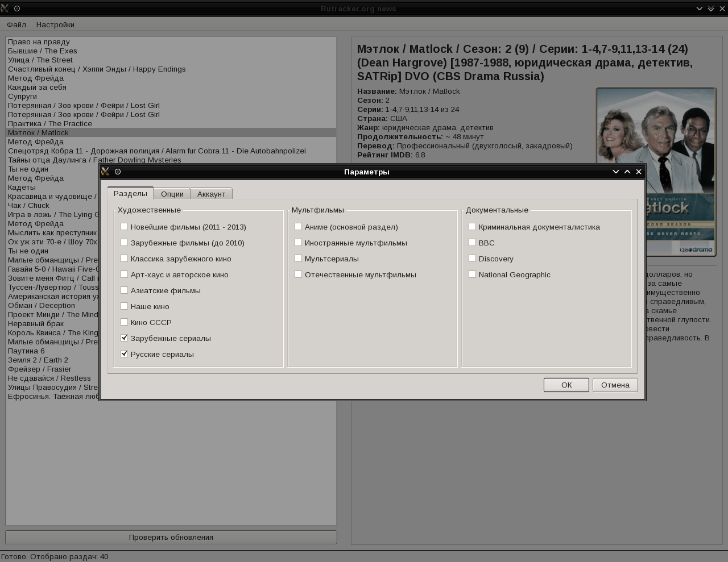Tick Аниме (основной раздел)
Screen dimensions: 728x562
click(298, 226)
